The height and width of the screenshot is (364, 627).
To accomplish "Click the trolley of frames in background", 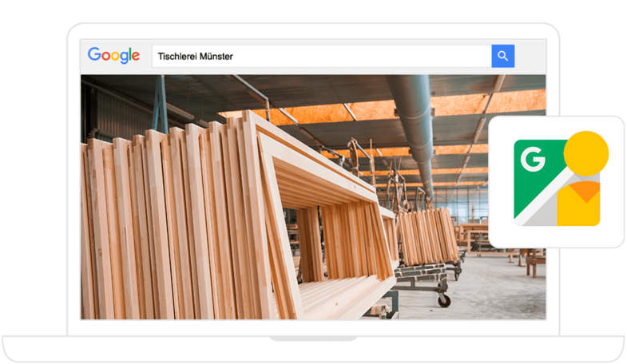I will tap(426, 239).
